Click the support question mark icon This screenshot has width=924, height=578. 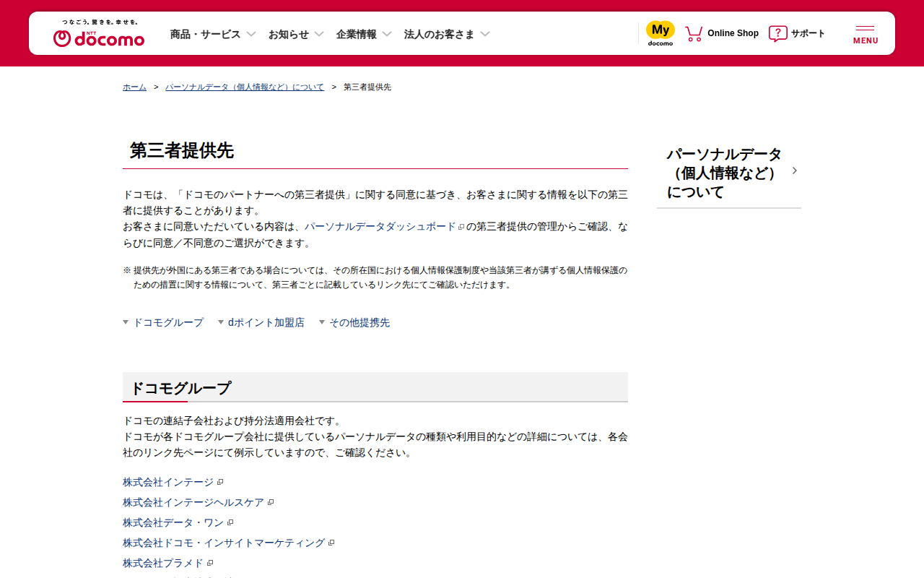coord(777,33)
